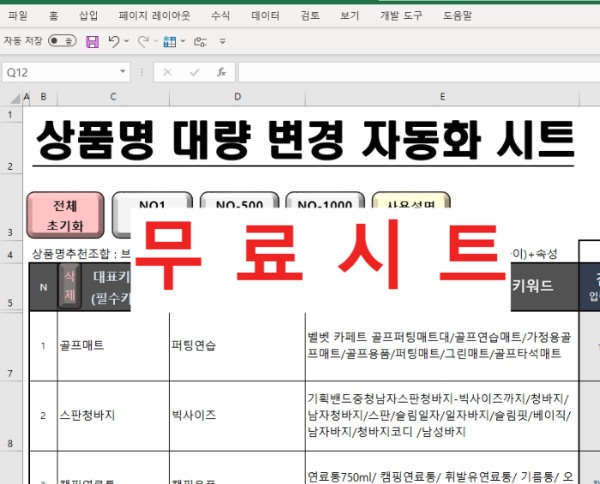Click the Save icon in quick access toolbar

92,41
